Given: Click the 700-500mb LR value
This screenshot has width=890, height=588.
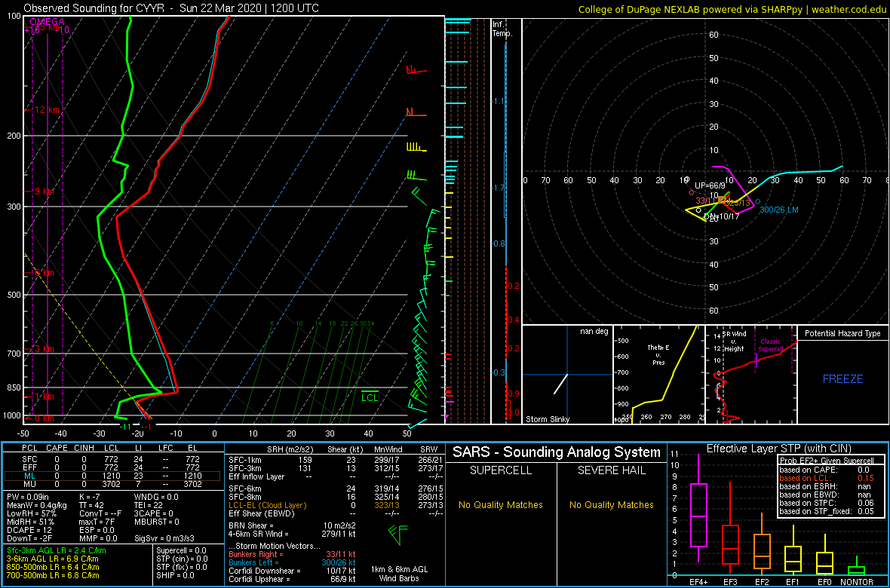Looking at the screenshot, I should pos(53,575).
